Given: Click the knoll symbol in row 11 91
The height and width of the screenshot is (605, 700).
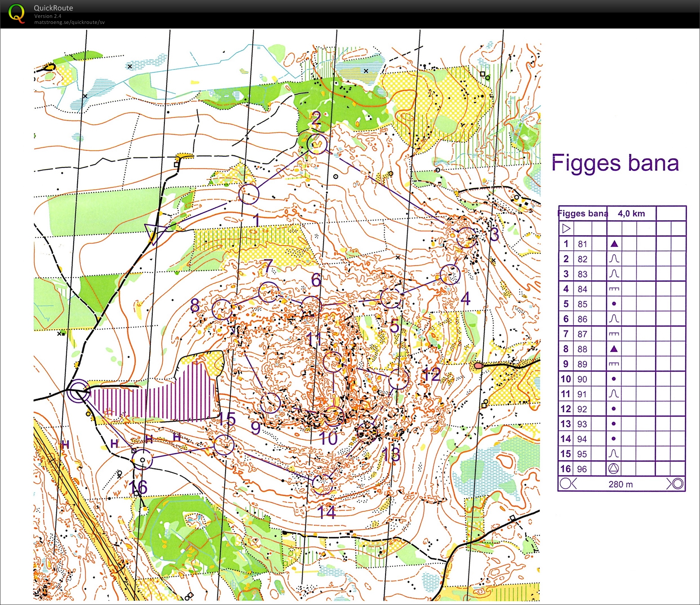Looking at the screenshot, I should pyautogui.click(x=614, y=394).
